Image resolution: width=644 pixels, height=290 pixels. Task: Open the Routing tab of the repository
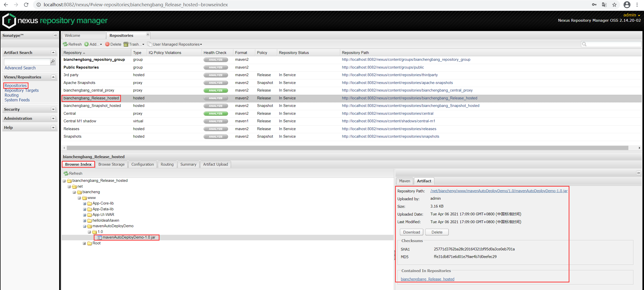point(167,164)
